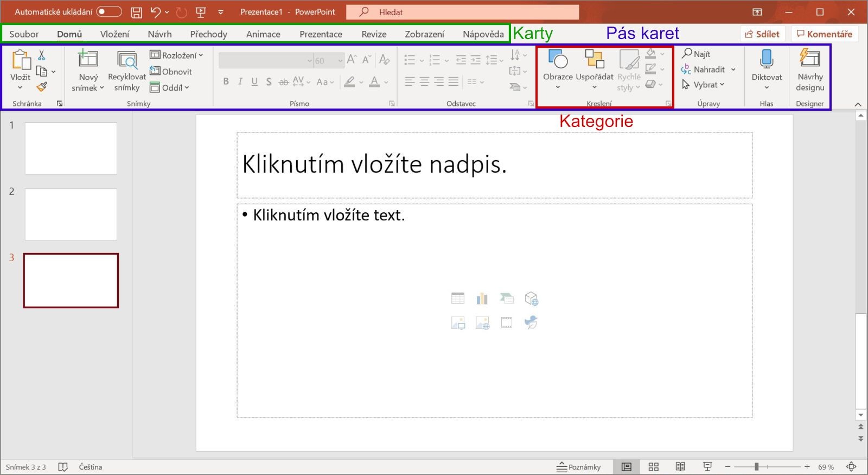Click the Komentáře button
The image size is (868, 475).
coord(824,34)
